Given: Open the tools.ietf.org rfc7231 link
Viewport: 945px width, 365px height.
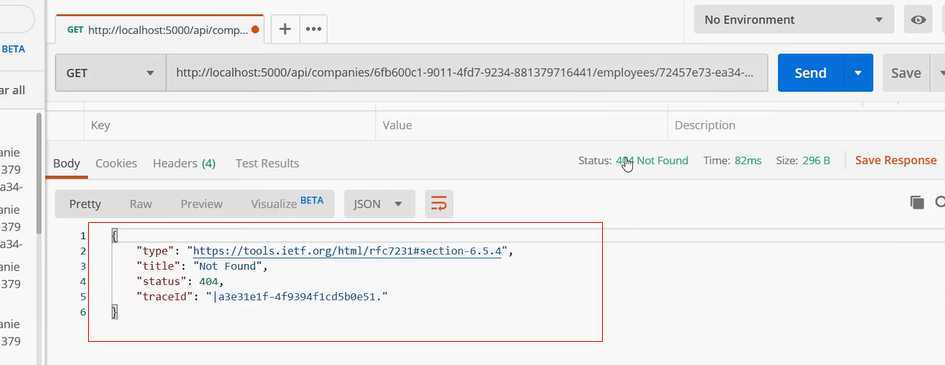Looking at the screenshot, I should (347, 251).
